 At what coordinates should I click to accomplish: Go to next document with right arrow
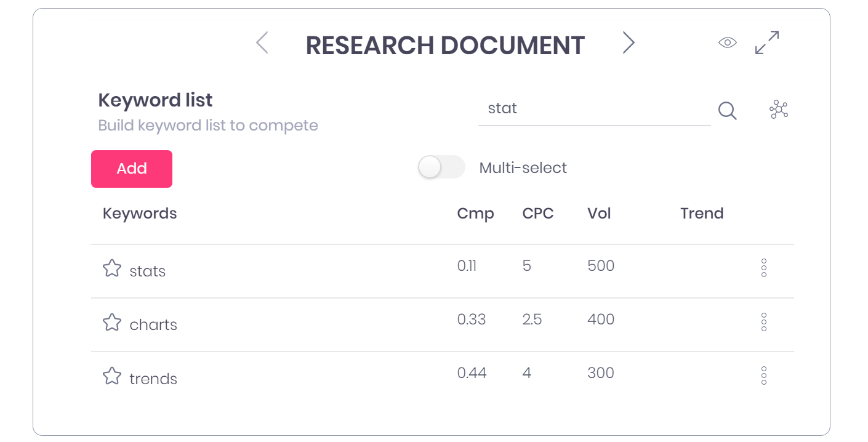point(628,43)
